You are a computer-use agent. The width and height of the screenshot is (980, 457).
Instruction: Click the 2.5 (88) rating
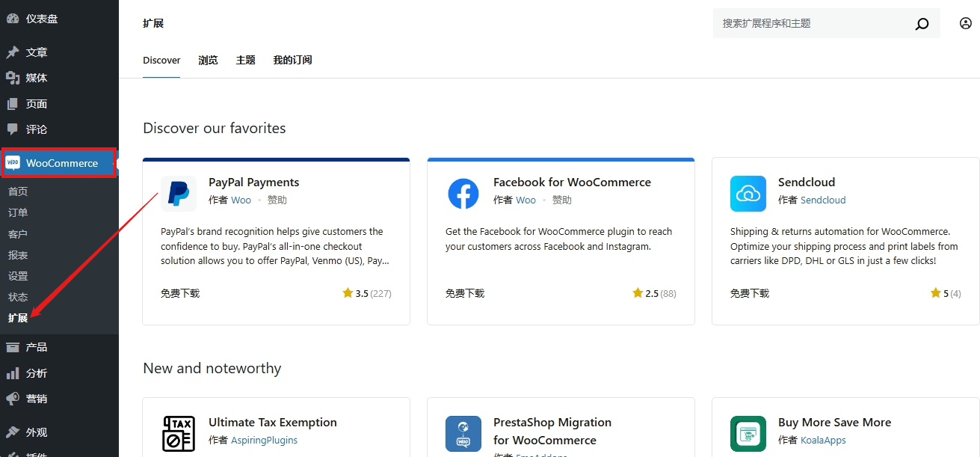point(654,293)
